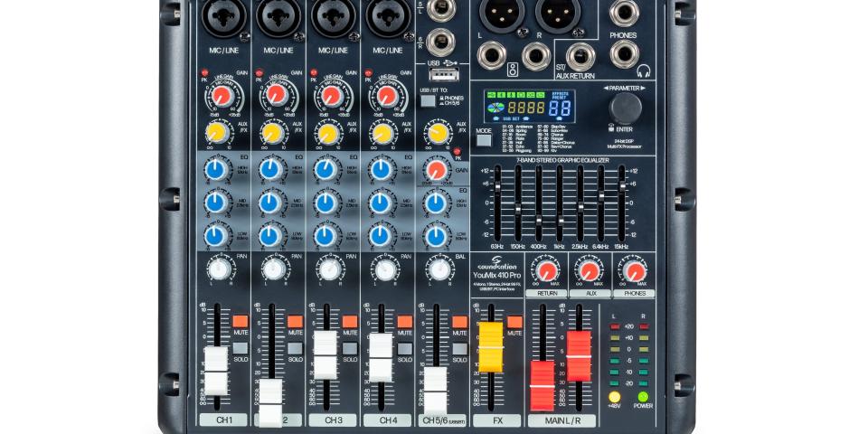
Task: Mute channel CH2 with its MUTE button
Action: [295, 322]
